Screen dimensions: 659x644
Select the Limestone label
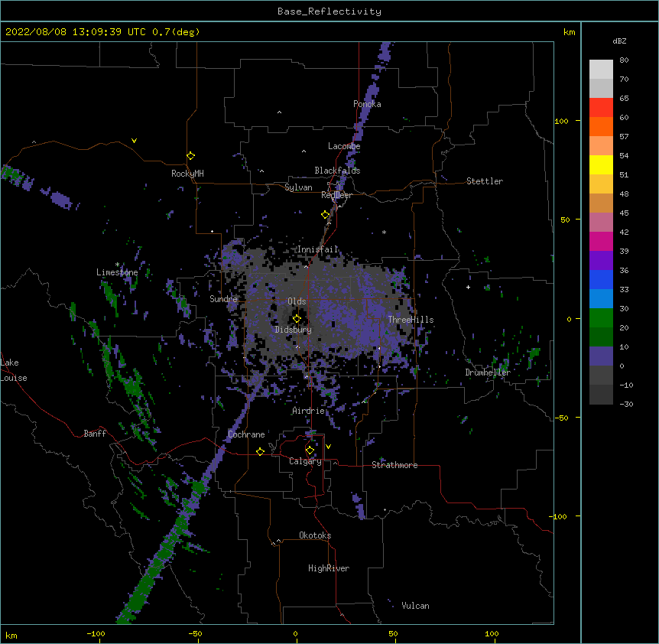117,272
